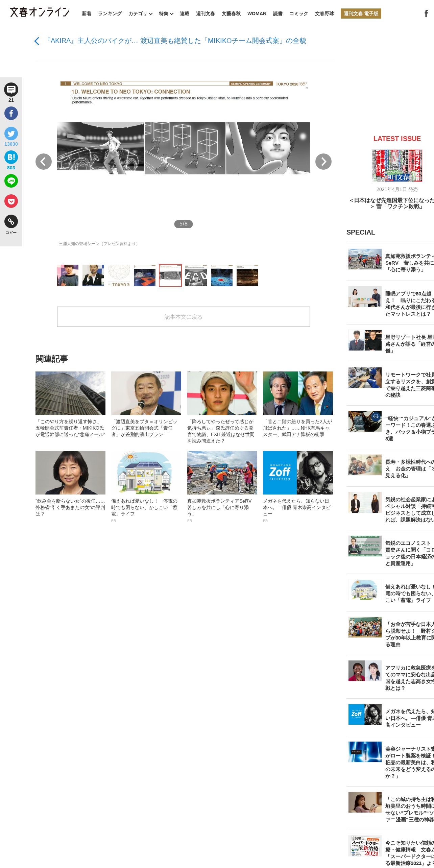Open 文藝春秋 navigation item
434x868 pixels.
coord(231,14)
